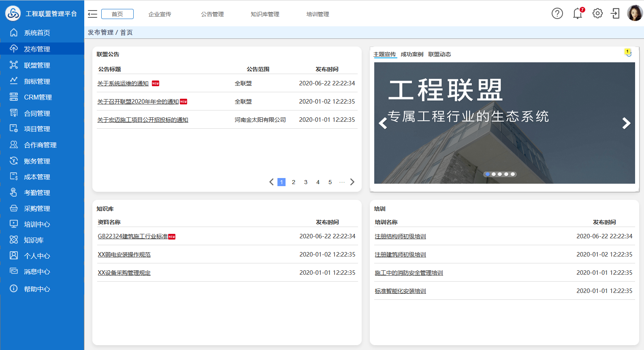Open the 知识库管理 top tab
The image size is (644, 350).
(x=265, y=14)
